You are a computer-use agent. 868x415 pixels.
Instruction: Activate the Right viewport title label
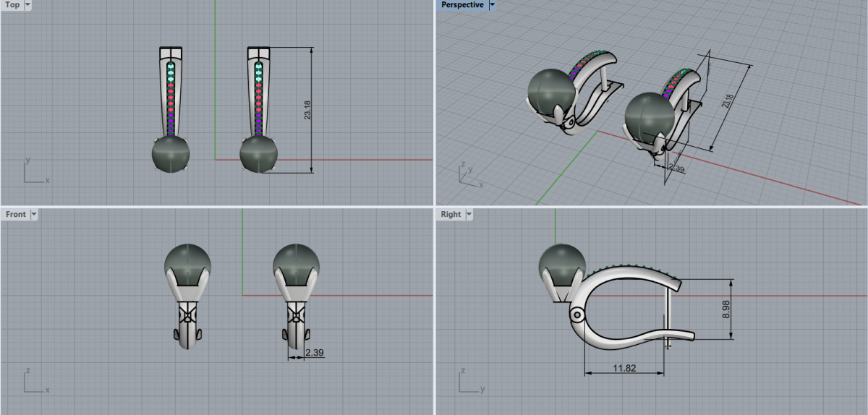[450, 215]
